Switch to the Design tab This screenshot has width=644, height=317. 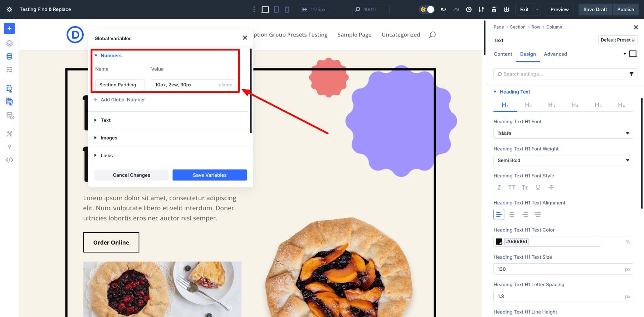(x=528, y=54)
